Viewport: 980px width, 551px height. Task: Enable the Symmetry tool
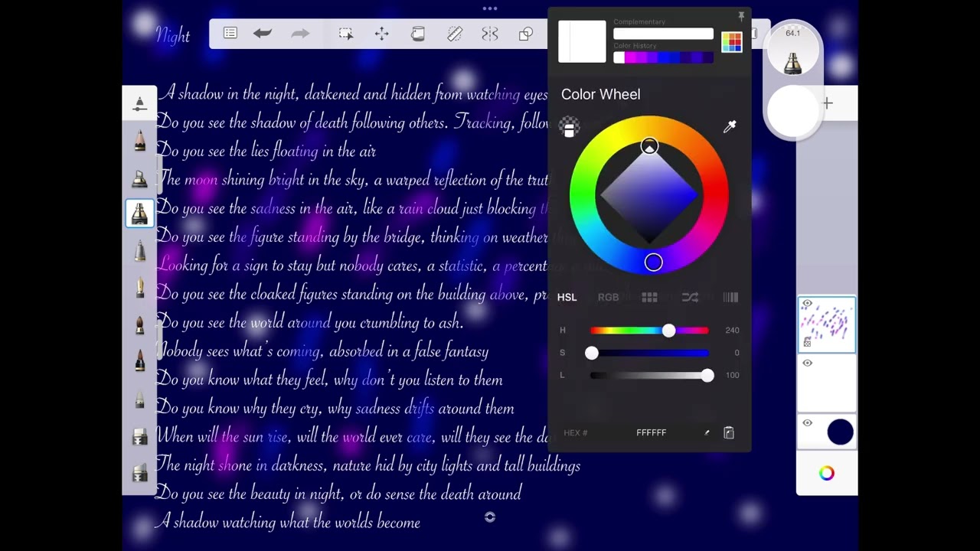point(490,34)
